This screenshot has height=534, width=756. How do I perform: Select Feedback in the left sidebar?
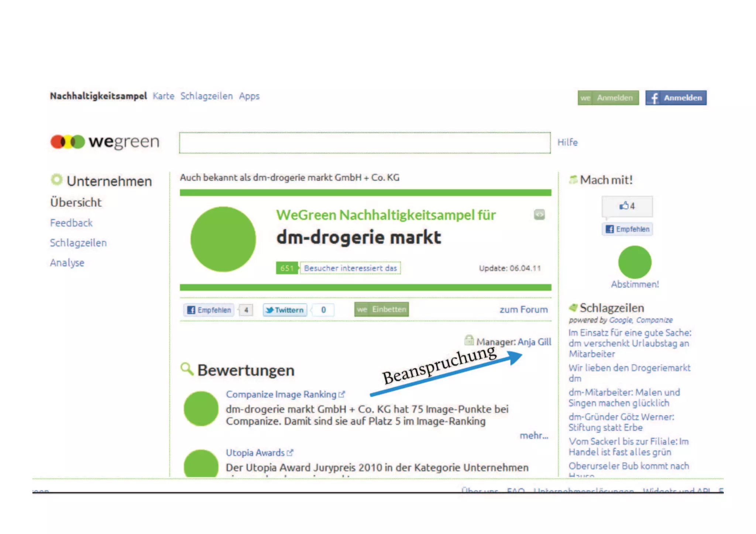coord(71,223)
